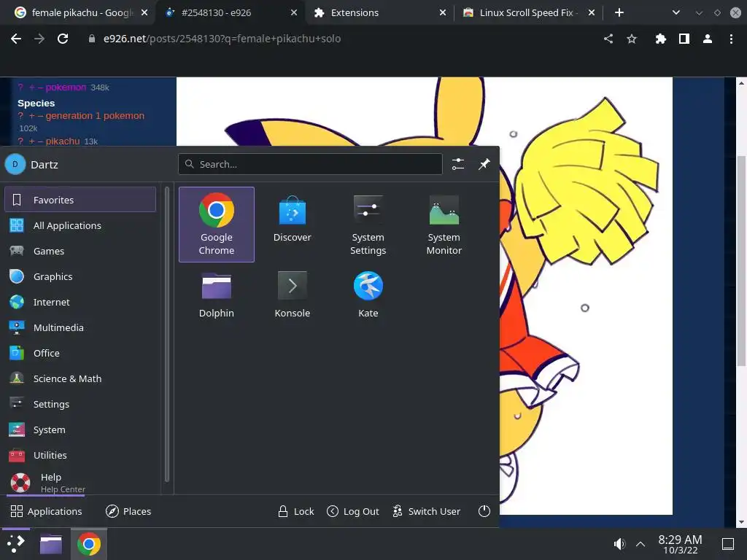Viewport: 747px width, 560px height.
Task: Close the #2548130 - e926 tab
Action: coord(294,13)
